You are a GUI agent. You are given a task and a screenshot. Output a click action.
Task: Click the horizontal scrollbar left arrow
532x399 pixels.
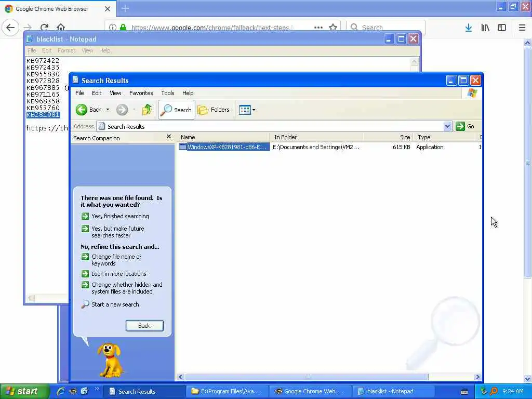180,377
